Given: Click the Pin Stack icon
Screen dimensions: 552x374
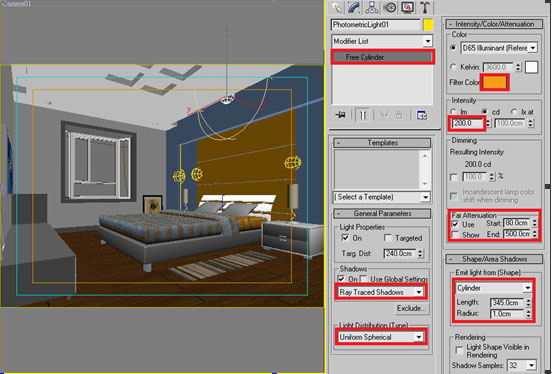Looking at the screenshot, I should click(x=340, y=115).
